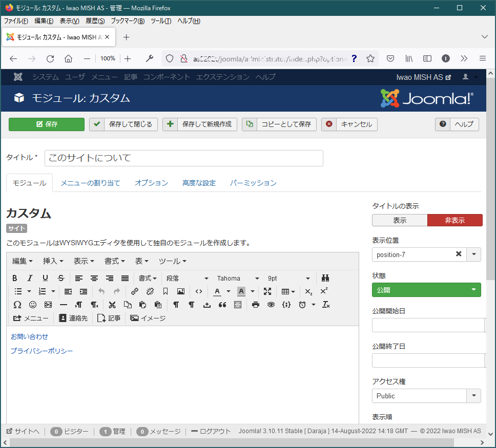The image size is (496, 448).
Task: Set title display to 表示
Action: (x=400, y=220)
